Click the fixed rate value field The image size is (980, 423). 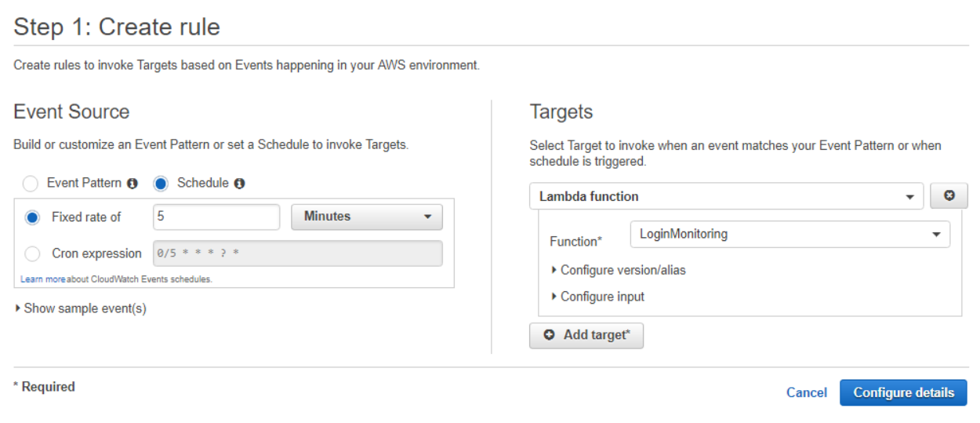coord(216,217)
